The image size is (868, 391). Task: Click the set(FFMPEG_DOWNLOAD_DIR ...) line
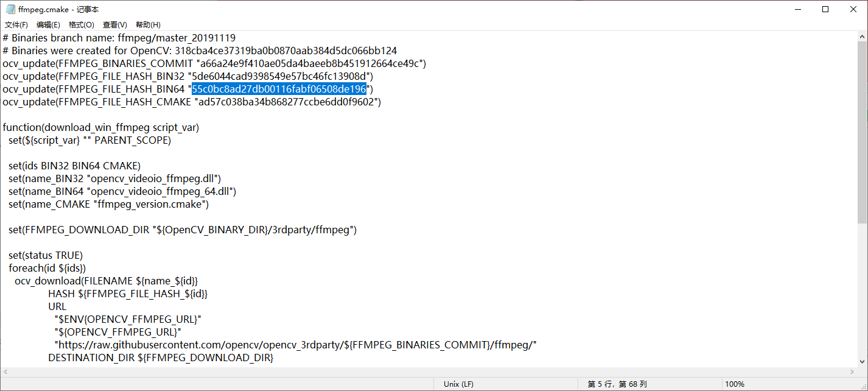183,230
